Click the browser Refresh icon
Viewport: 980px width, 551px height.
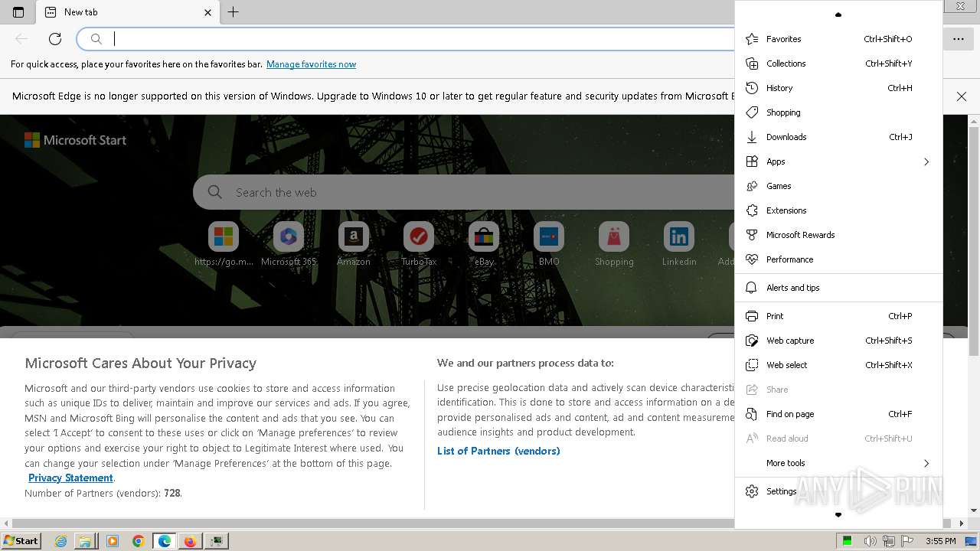[55, 39]
